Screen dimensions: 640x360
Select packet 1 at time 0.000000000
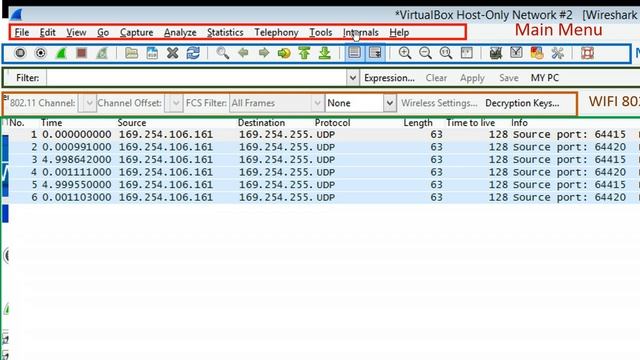tap(324, 134)
